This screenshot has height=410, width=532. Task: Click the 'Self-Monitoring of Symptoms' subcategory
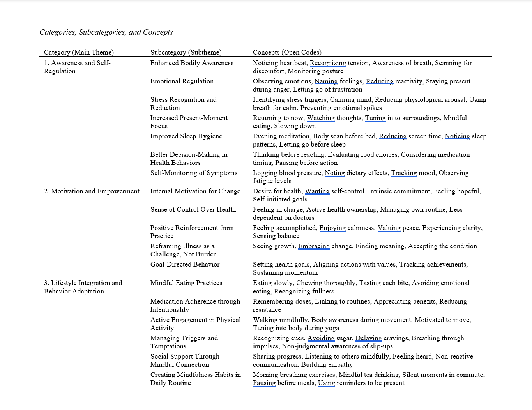point(194,173)
